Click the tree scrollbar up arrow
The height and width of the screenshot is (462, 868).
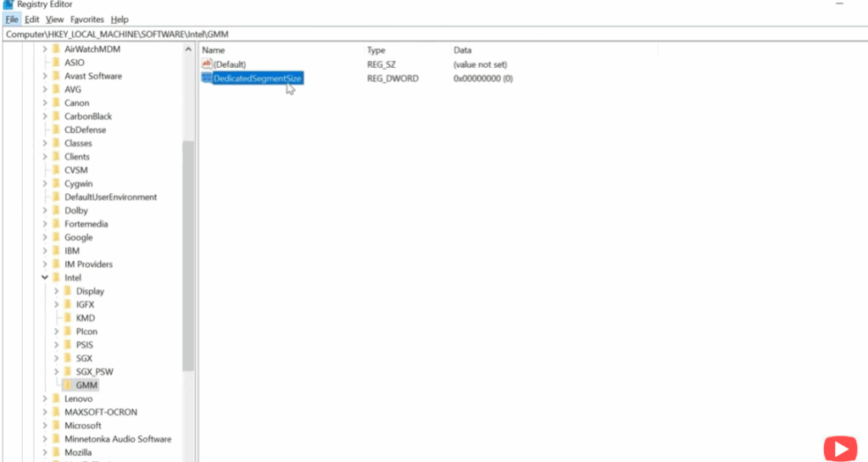[188, 49]
